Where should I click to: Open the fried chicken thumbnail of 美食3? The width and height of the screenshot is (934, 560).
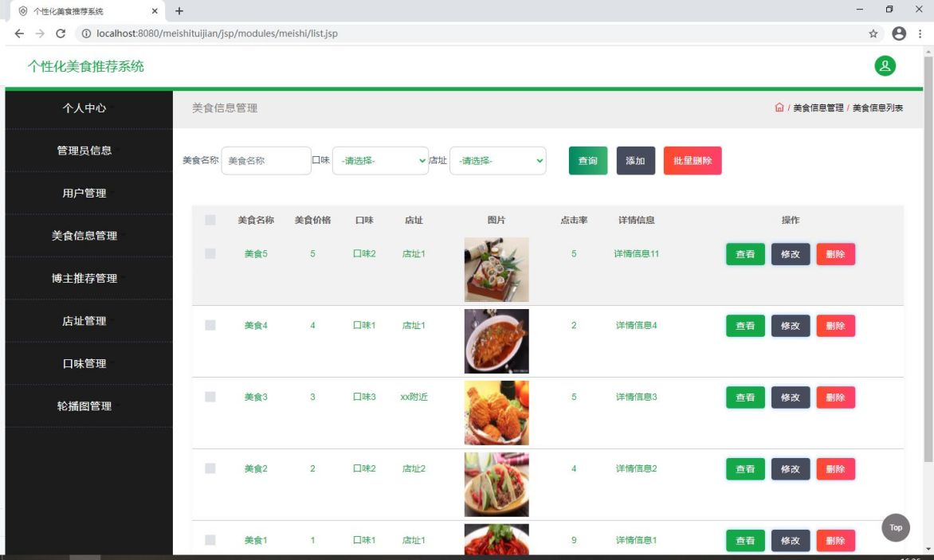click(x=496, y=413)
